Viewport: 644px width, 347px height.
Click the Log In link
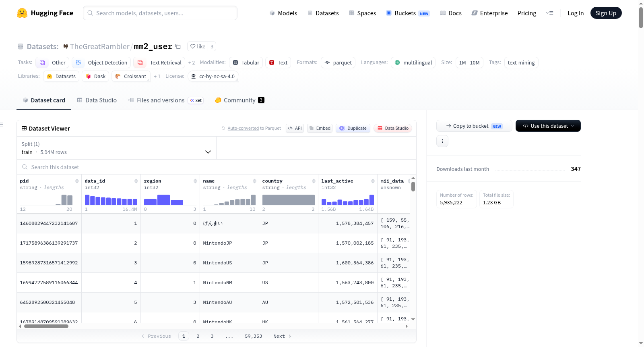coord(575,13)
